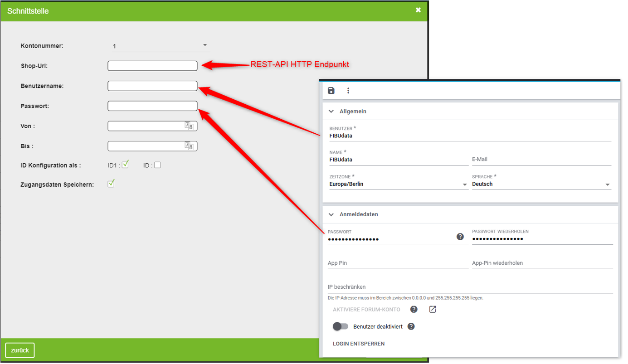Open the Sprache Deutsch dropdown

click(x=608, y=184)
